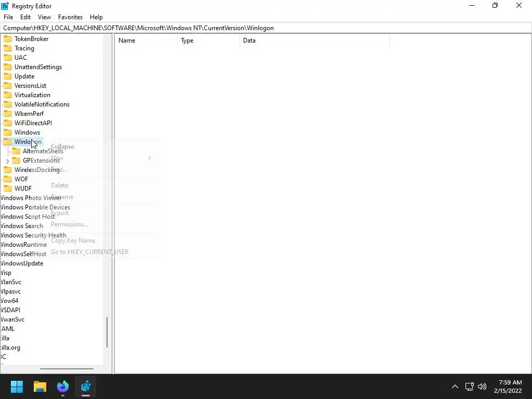Choose Export in the context menu
The width and height of the screenshot is (532, 399).
click(60, 213)
